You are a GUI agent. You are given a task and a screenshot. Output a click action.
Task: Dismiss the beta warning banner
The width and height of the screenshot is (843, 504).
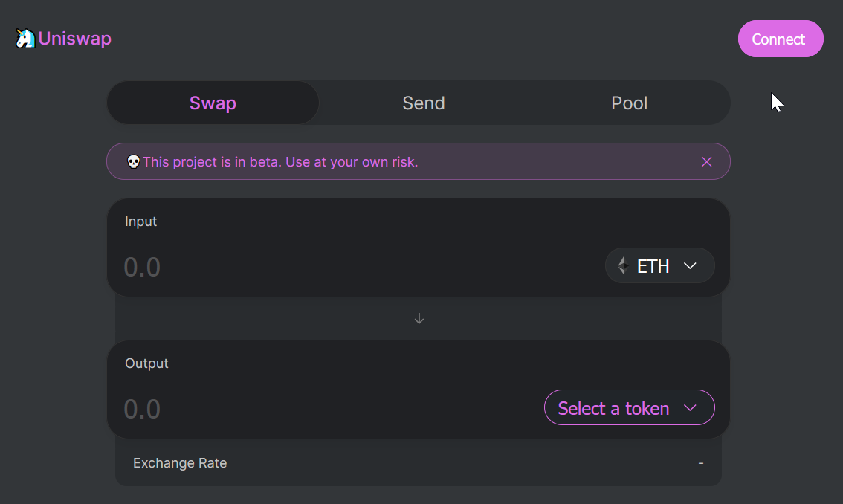[706, 162]
